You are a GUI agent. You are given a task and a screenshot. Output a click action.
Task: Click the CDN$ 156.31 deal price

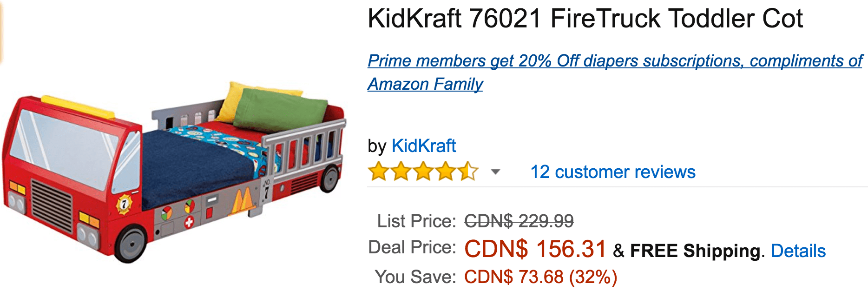point(535,249)
